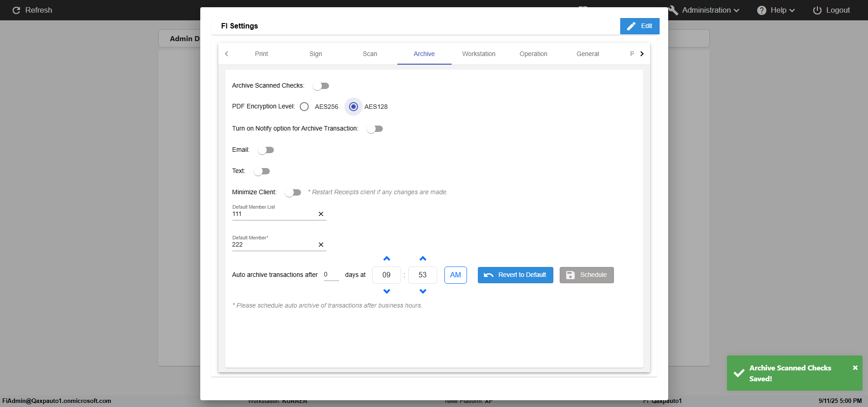Click Revert to Default button
This screenshot has height=407, width=868.
(515, 275)
